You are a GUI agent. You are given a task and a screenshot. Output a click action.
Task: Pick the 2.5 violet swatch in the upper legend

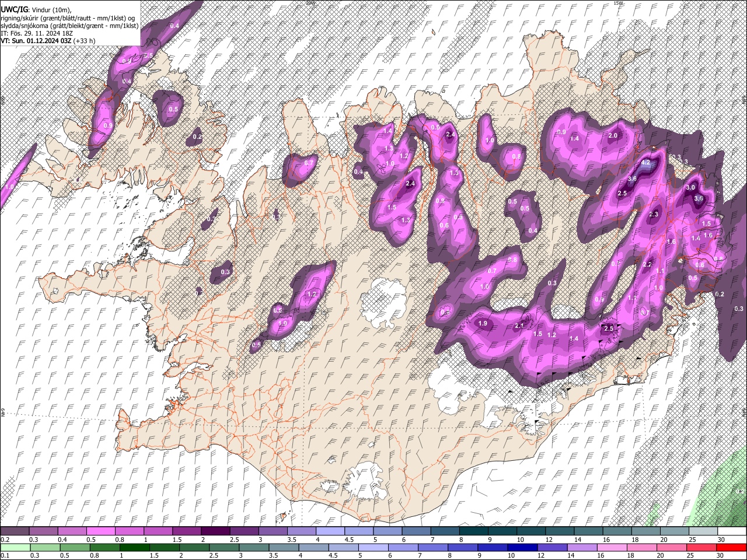[x=244, y=531]
